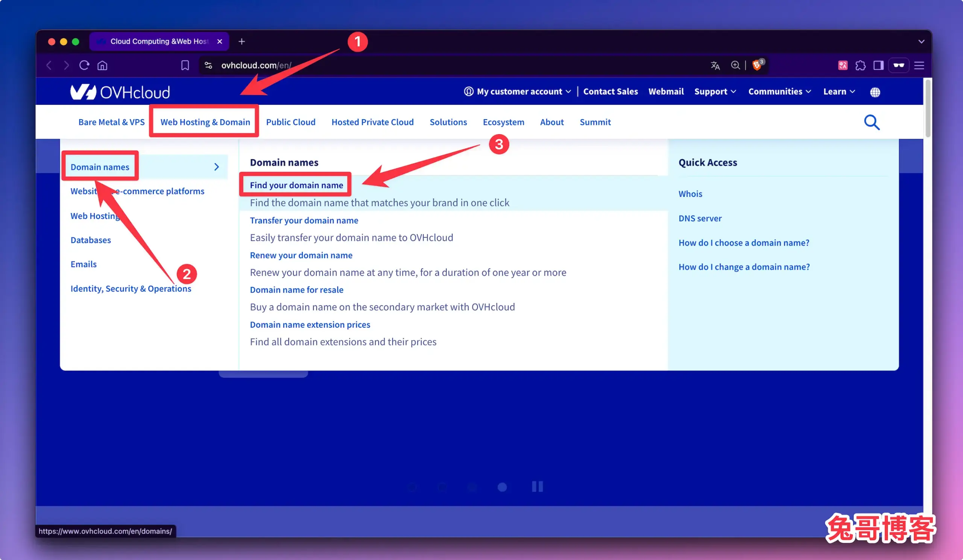Viewport: 963px width, 560px height.
Task: Open browser home page
Action: (x=102, y=65)
